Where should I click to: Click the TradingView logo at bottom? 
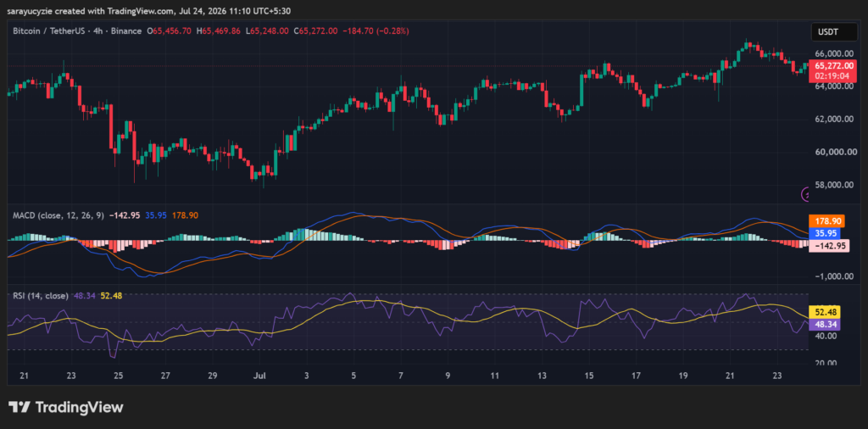tap(66, 408)
